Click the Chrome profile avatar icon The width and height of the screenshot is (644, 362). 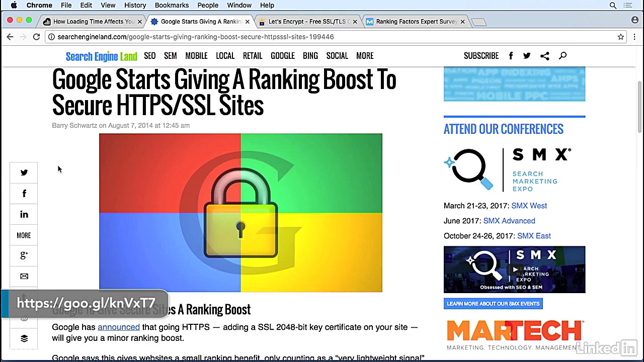click(x=635, y=20)
